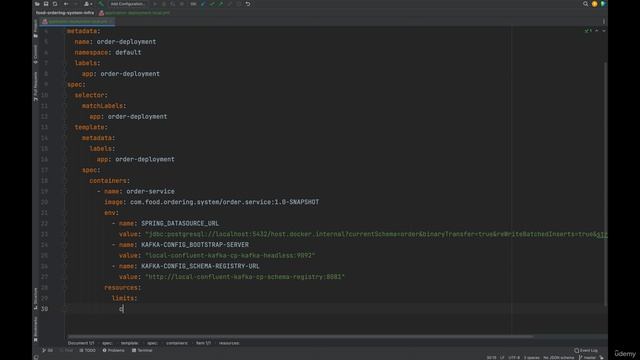Click the indent spaces setting in status bar

(531, 358)
